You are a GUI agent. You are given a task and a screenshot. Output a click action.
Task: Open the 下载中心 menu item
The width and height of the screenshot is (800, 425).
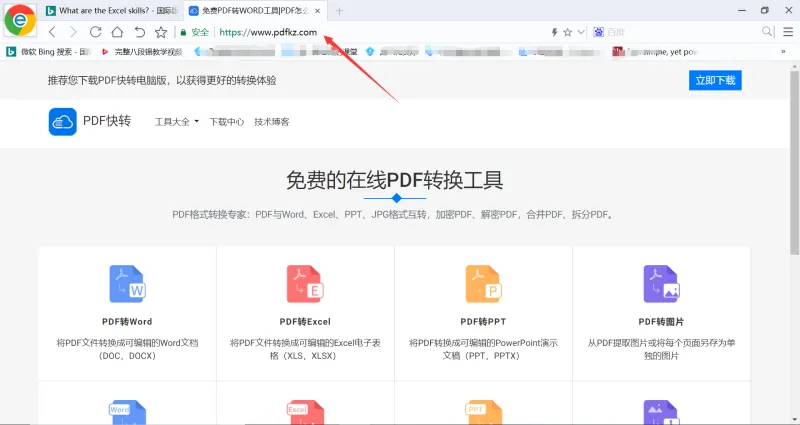pos(227,122)
